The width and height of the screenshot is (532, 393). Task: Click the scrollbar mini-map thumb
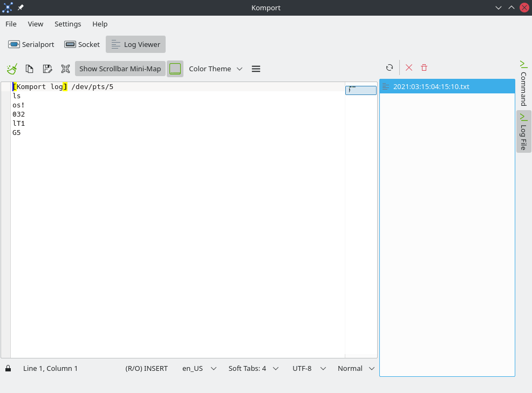click(361, 90)
